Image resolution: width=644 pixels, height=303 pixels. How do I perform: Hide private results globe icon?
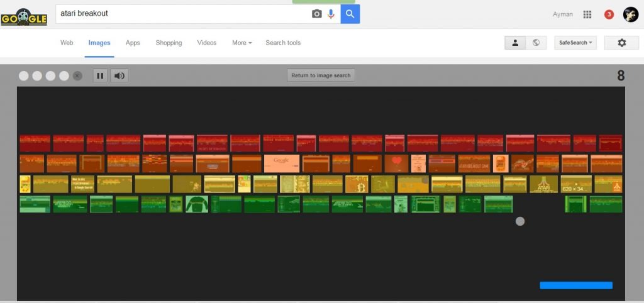click(536, 43)
